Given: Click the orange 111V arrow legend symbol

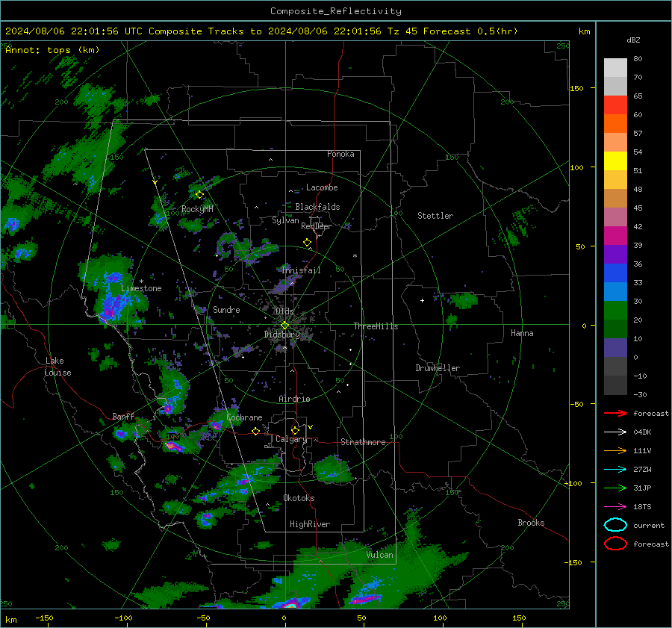Looking at the screenshot, I should (615, 450).
